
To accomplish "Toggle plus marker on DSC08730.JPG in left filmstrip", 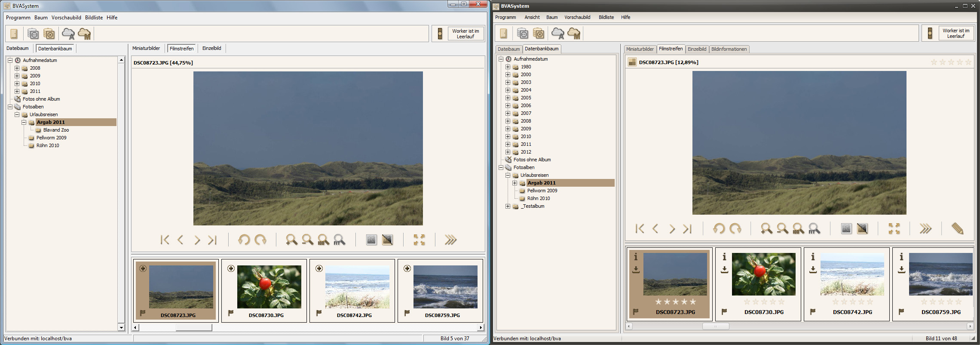I will 231,268.
